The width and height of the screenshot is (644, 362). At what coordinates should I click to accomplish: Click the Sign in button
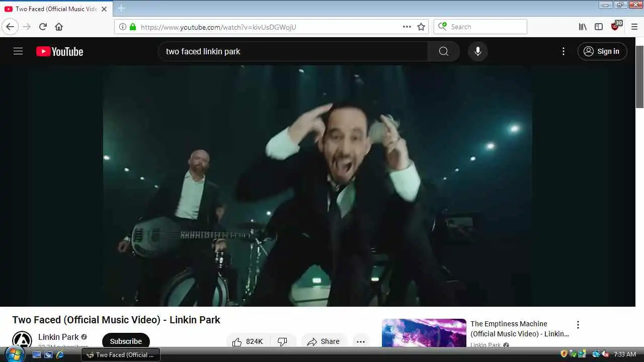[602, 51]
